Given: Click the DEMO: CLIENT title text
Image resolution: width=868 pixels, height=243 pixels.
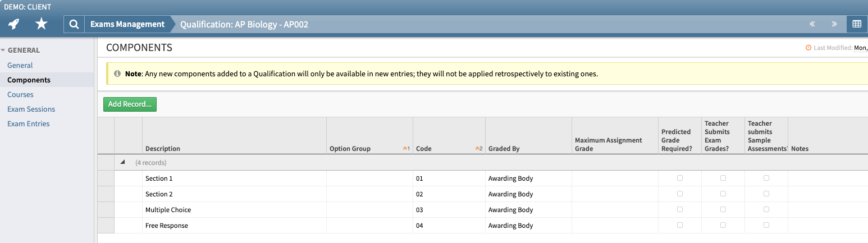Looking at the screenshot, I should pos(28,7).
